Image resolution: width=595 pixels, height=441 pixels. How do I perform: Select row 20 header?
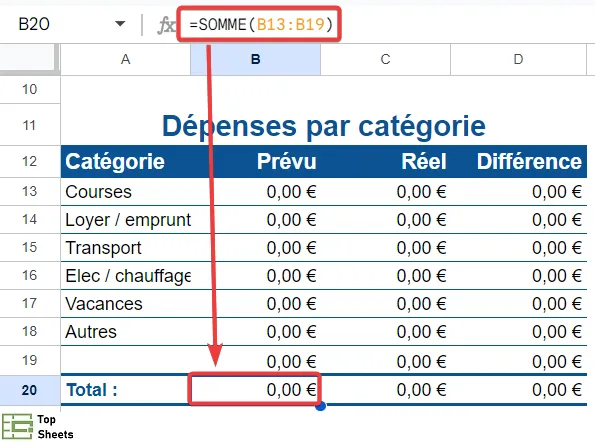coord(30,390)
